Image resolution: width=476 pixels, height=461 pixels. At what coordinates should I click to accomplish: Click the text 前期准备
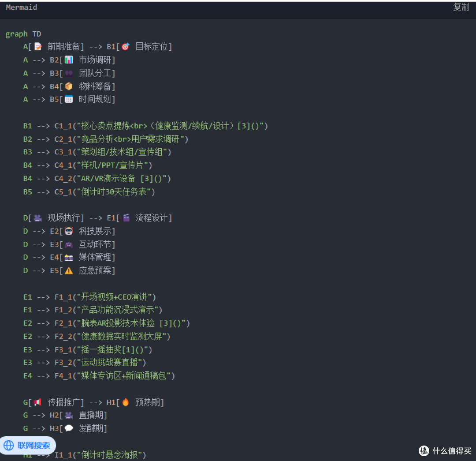tap(63, 46)
